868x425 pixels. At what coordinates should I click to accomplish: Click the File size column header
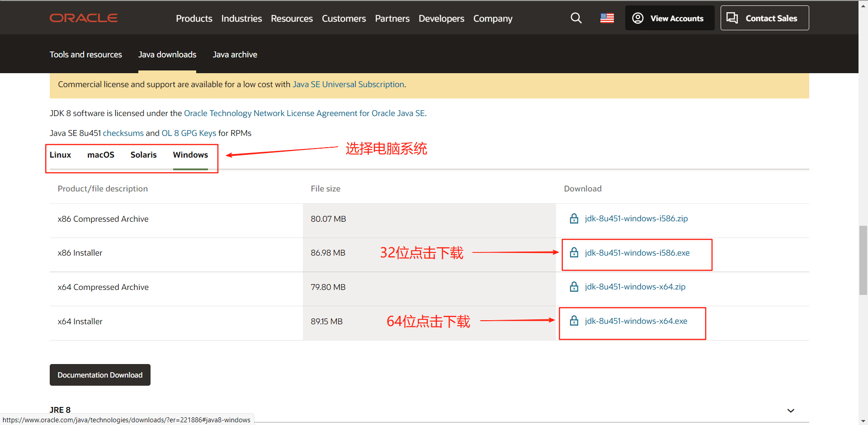(325, 189)
